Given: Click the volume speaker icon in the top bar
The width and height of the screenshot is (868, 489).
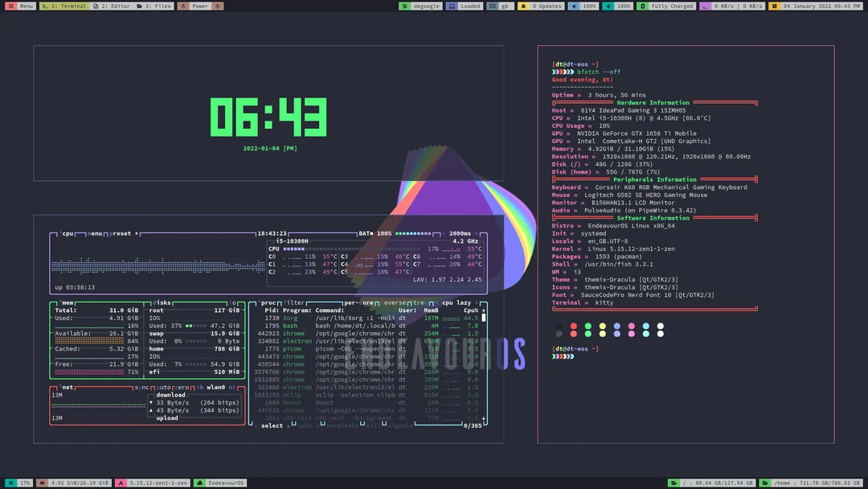Looking at the screenshot, I should (573, 6).
